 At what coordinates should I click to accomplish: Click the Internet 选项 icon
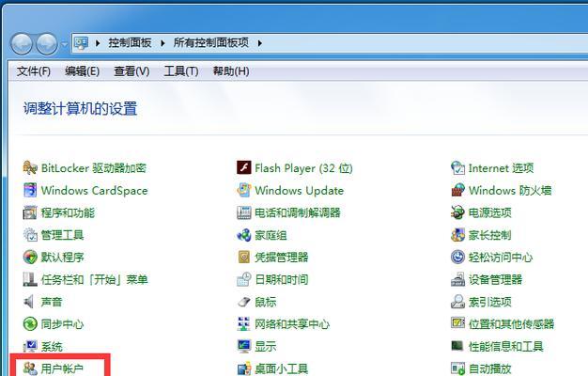(457, 167)
